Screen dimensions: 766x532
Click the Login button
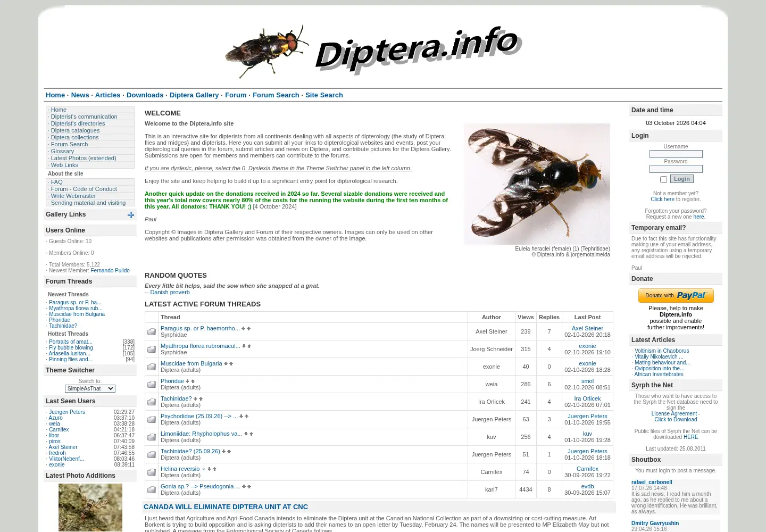(682, 179)
